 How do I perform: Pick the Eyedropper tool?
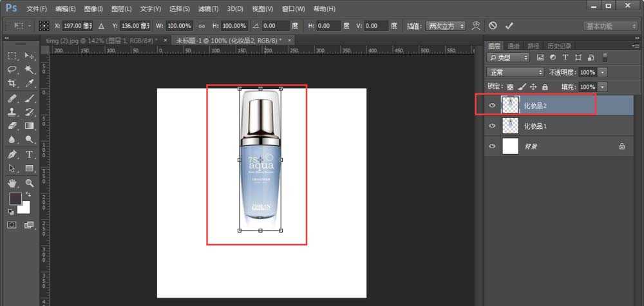coord(30,84)
